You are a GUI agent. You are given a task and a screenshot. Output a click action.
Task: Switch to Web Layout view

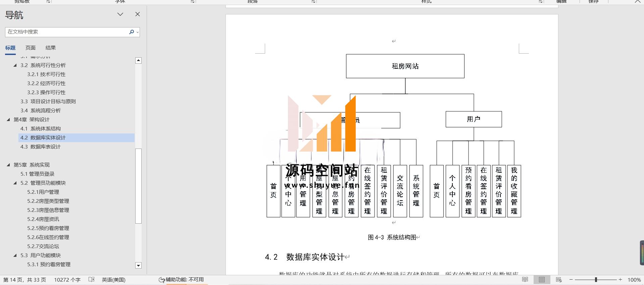(559, 280)
